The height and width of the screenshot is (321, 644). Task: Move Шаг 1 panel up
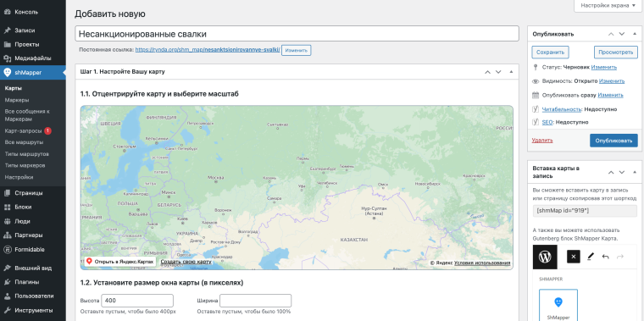pyautogui.click(x=487, y=72)
